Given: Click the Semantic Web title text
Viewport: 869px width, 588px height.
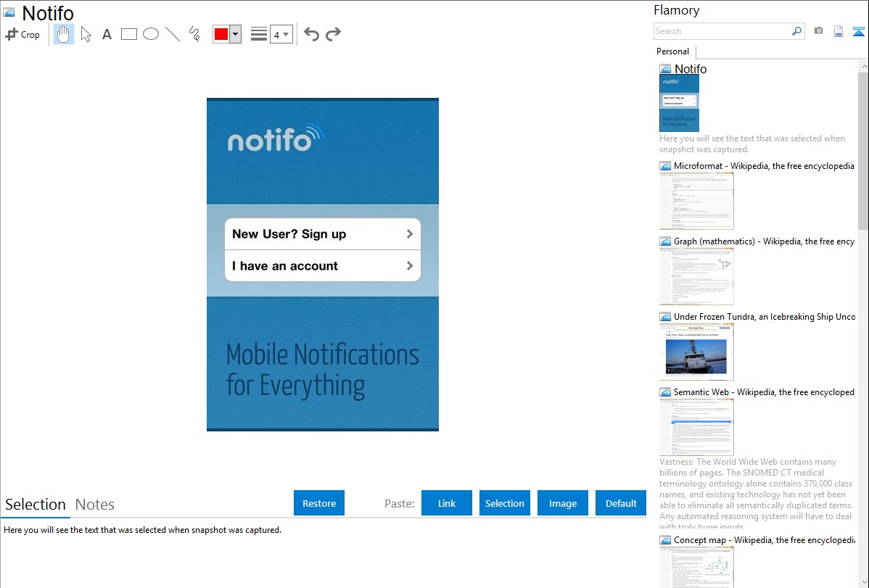Looking at the screenshot, I should click(764, 392).
